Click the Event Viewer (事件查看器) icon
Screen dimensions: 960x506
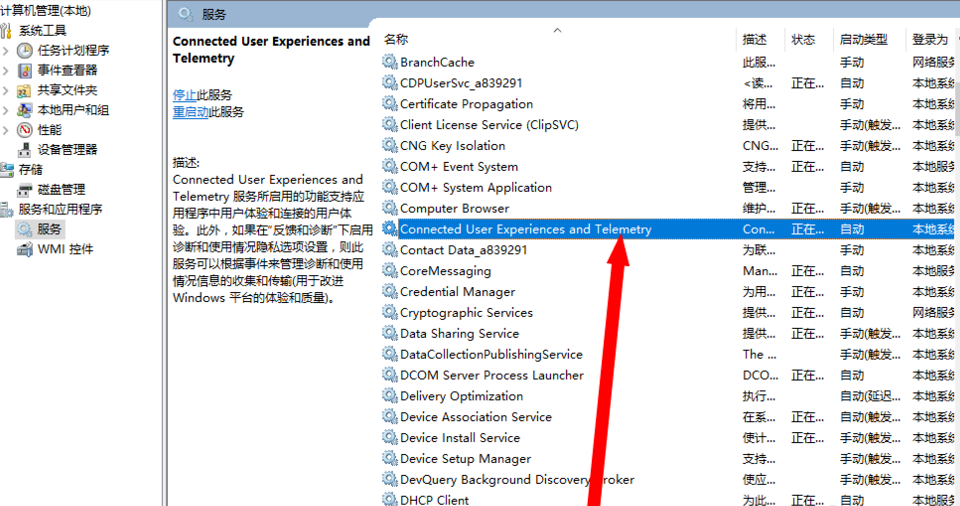[25, 70]
